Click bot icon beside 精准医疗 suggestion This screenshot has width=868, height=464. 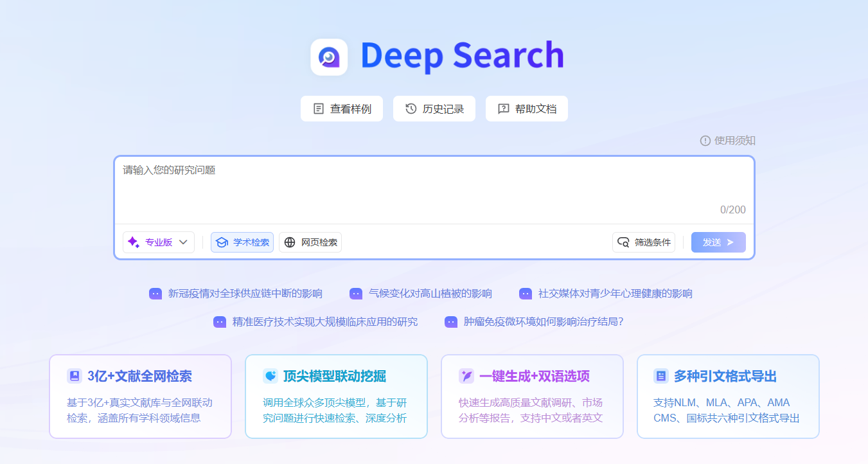[x=220, y=322]
